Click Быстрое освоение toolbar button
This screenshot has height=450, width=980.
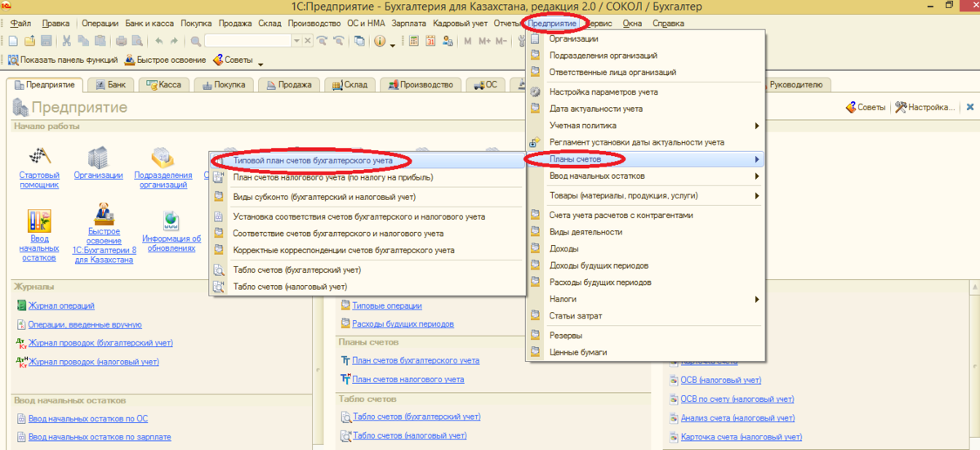pos(165,60)
